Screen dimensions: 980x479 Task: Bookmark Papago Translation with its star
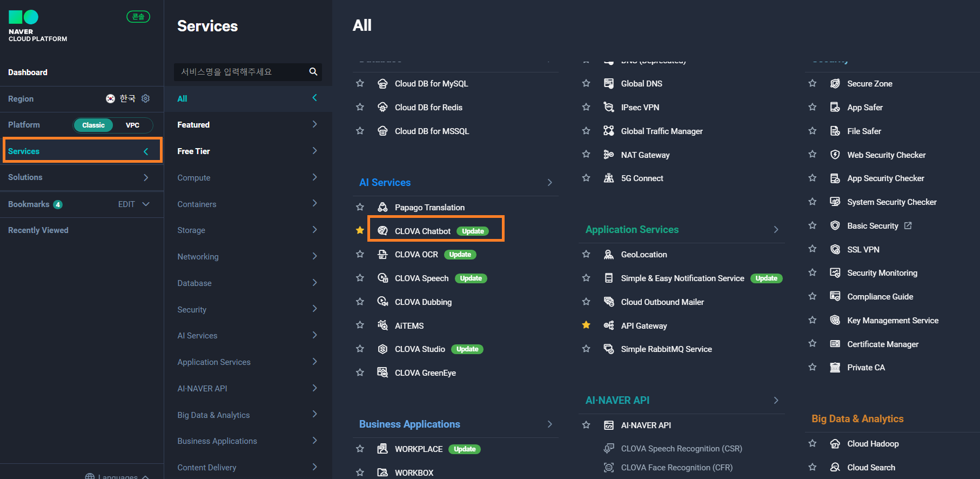tap(360, 207)
